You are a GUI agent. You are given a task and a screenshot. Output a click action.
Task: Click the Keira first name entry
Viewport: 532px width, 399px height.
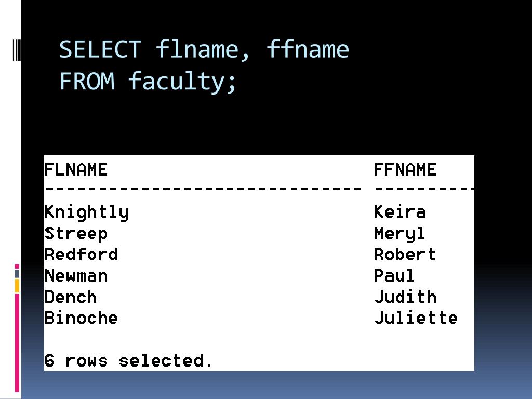400,212
